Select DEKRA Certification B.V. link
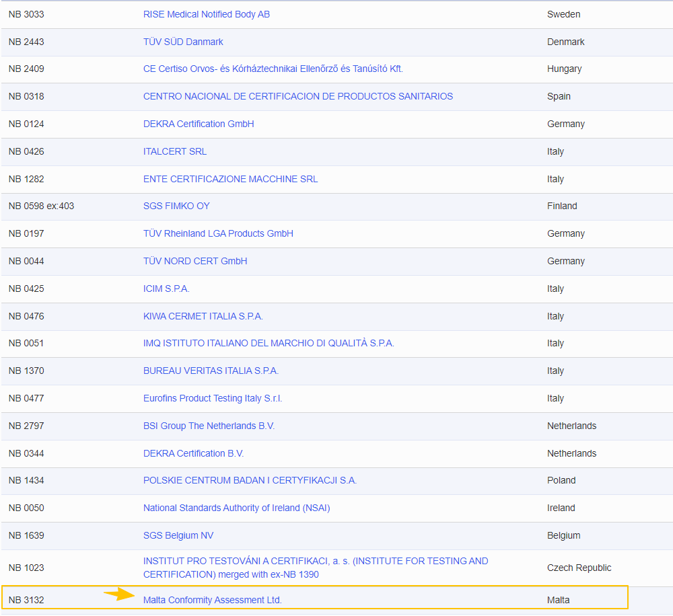The height and width of the screenshot is (616, 673). coord(193,453)
